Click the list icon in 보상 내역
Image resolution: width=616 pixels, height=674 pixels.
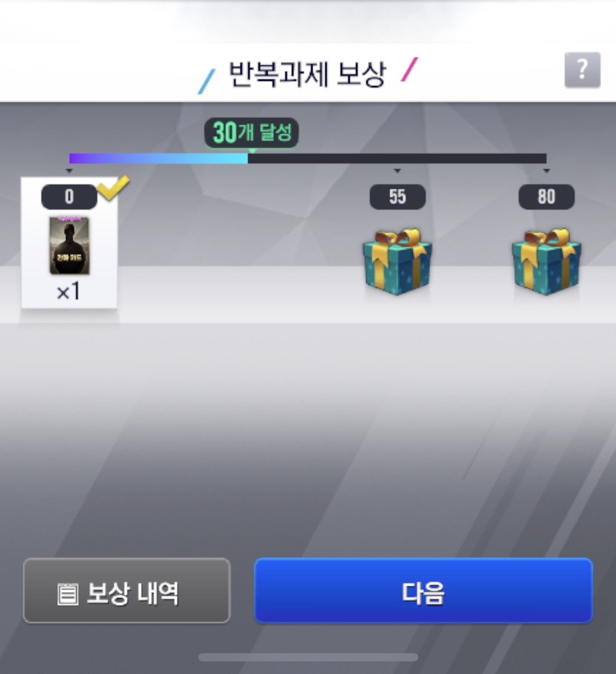(x=68, y=594)
